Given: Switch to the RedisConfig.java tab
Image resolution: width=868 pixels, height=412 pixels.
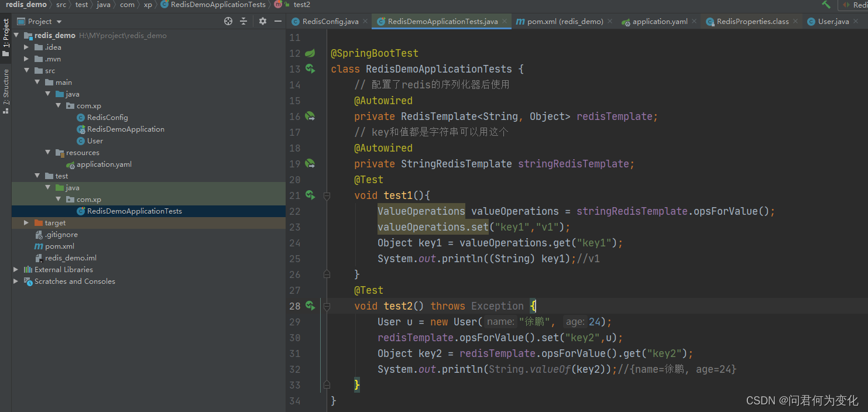Looking at the screenshot, I should coord(330,22).
